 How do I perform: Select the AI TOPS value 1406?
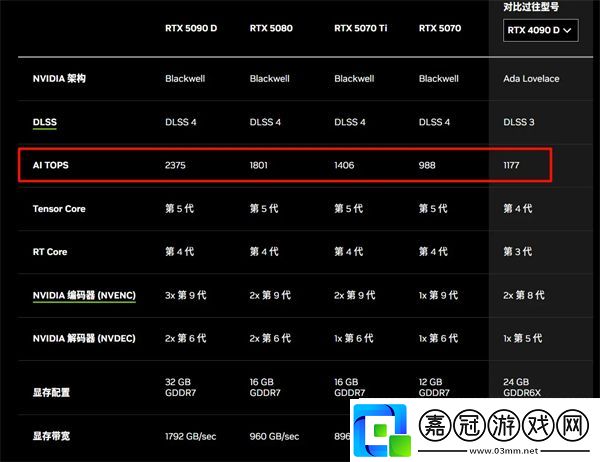click(344, 165)
